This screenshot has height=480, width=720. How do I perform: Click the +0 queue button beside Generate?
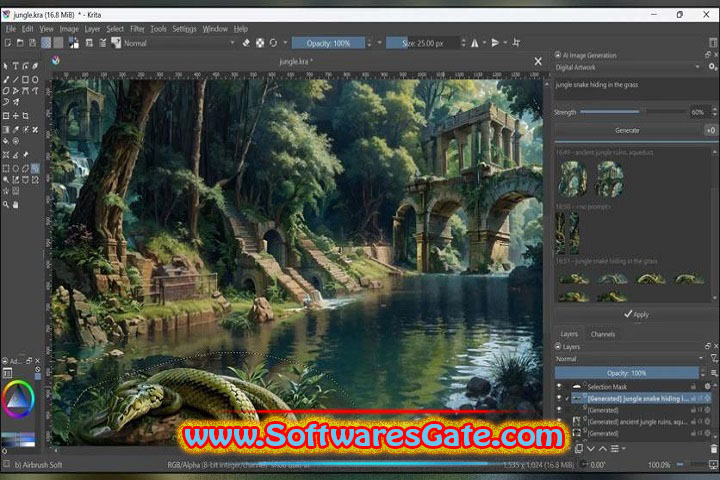pos(711,130)
